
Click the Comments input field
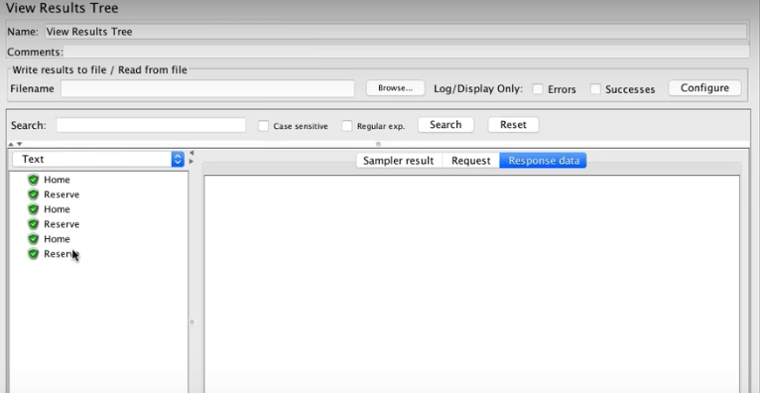tap(406, 52)
